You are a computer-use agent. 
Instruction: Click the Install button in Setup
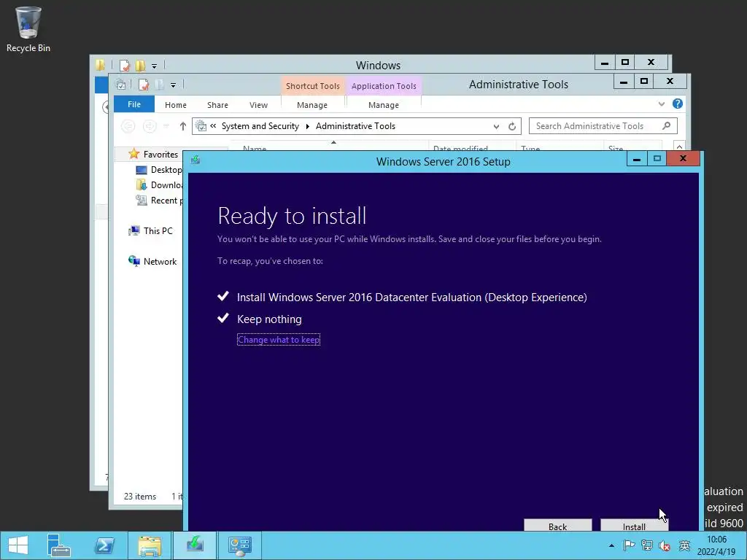coord(634,526)
